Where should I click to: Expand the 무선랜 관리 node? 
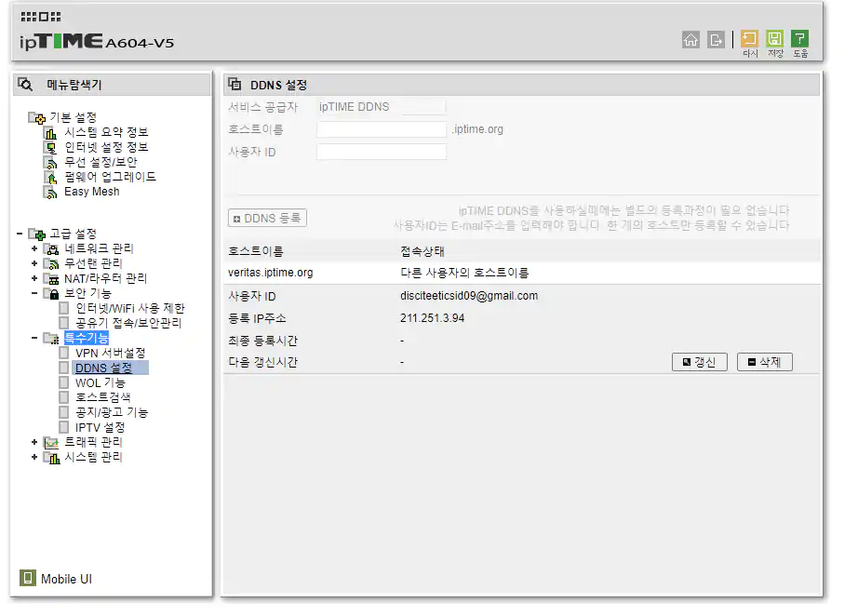(x=34, y=263)
